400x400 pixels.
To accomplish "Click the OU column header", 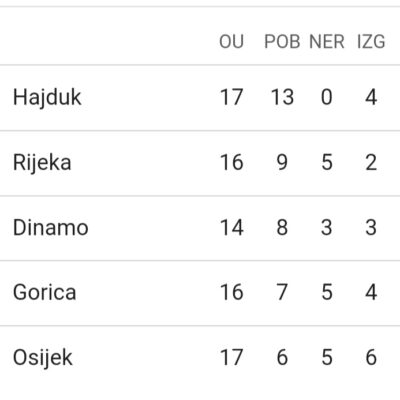I will point(231,42).
